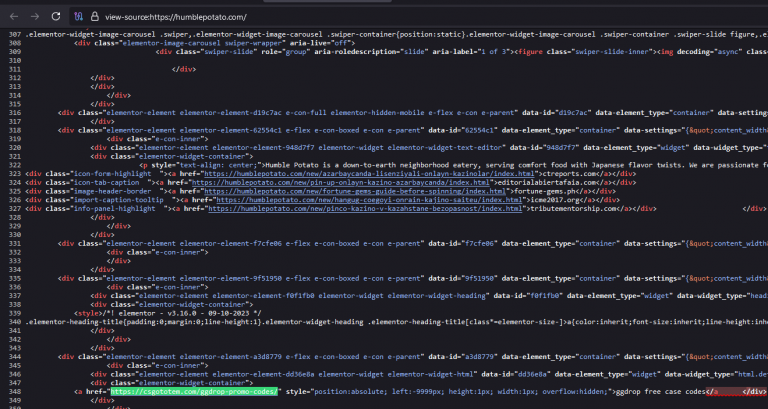The image size is (768, 409).
Task: Click the text 'ctreports.com'
Action: tap(565, 174)
